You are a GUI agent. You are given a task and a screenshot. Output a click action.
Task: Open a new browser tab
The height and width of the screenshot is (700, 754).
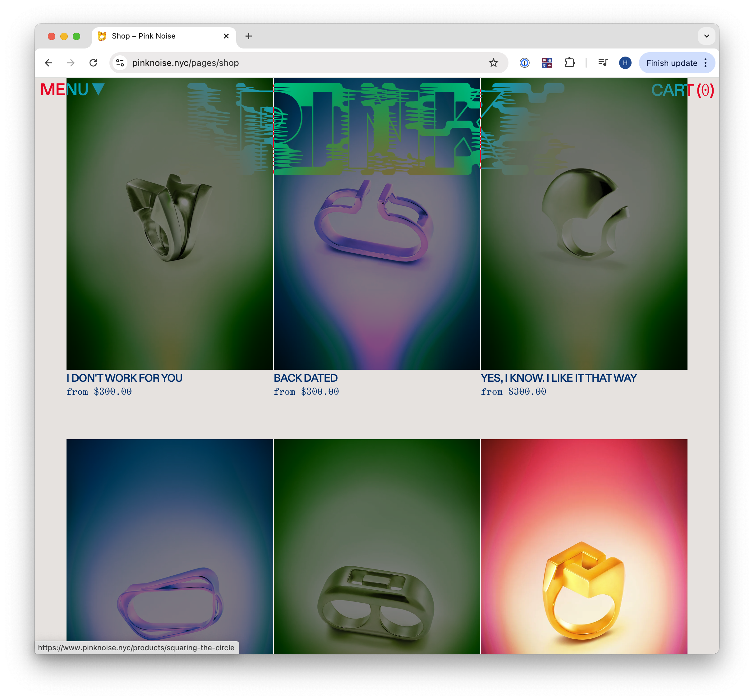coord(248,36)
